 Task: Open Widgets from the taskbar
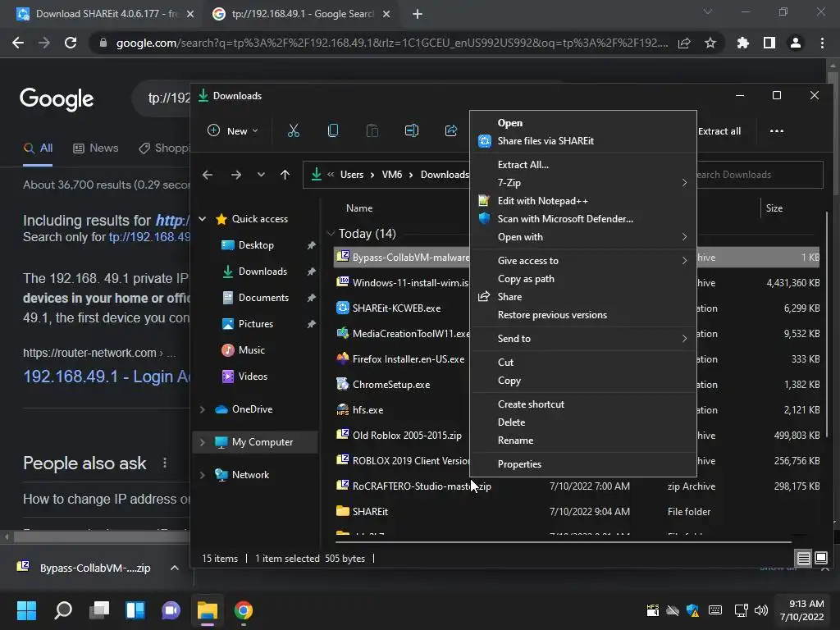point(135,610)
